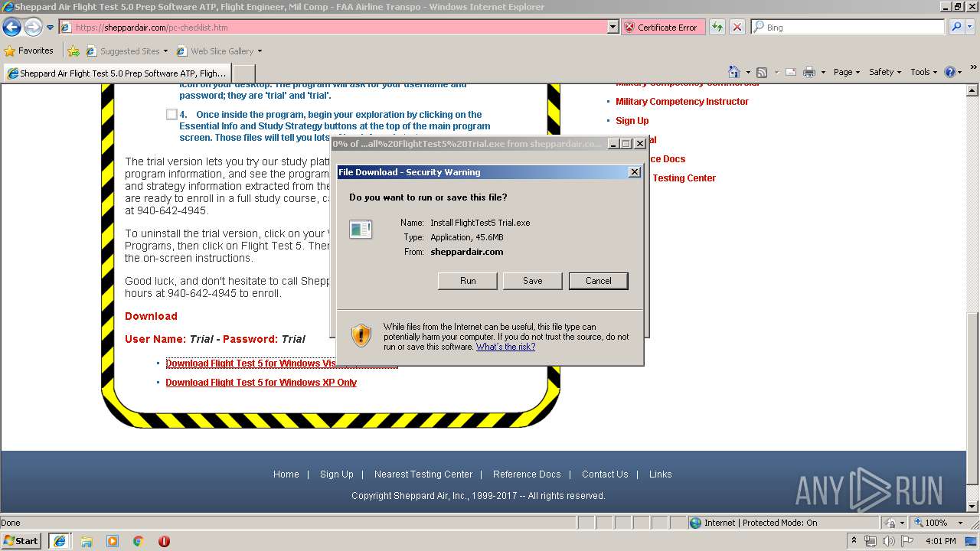Open the Print icon dropdown arrow

tap(823, 73)
